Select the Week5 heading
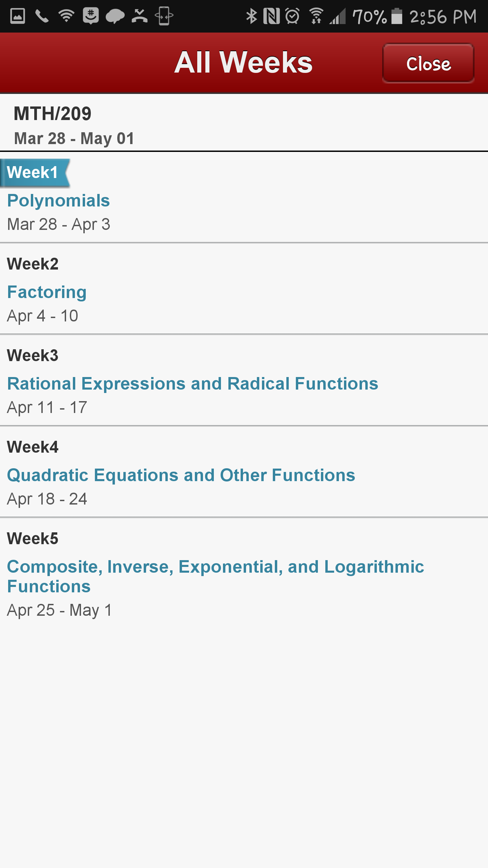The height and width of the screenshot is (868, 488). [x=33, y=538]
